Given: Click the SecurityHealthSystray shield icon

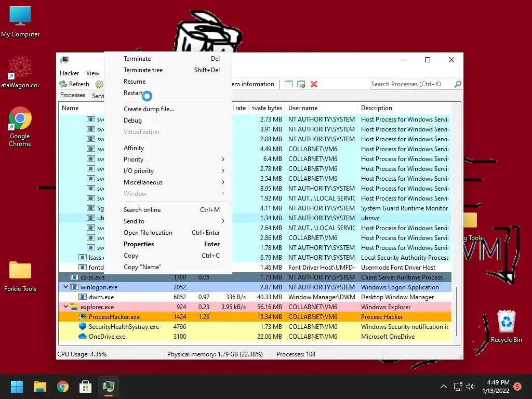Looking at the screenshot, I should [x=83, y=326].
